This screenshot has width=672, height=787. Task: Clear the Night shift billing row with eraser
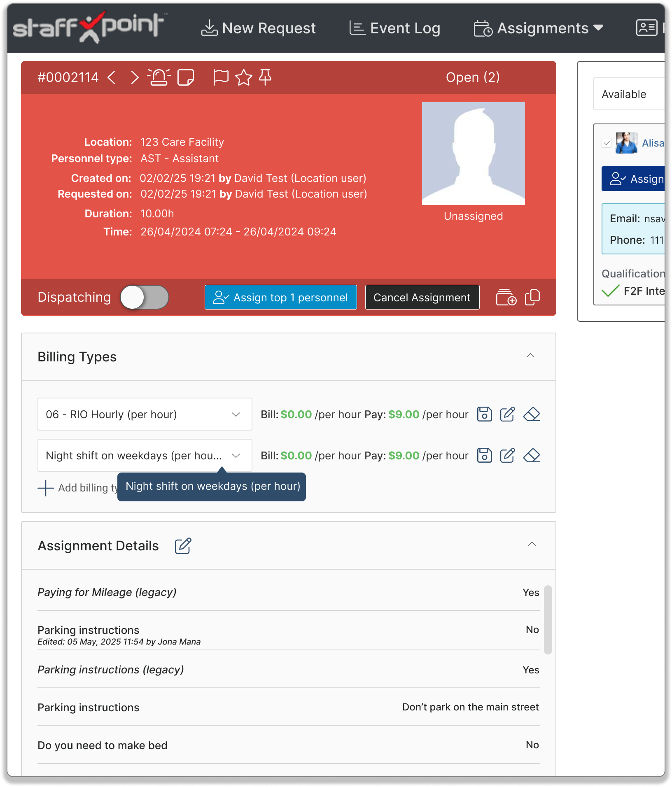(532, 456)
